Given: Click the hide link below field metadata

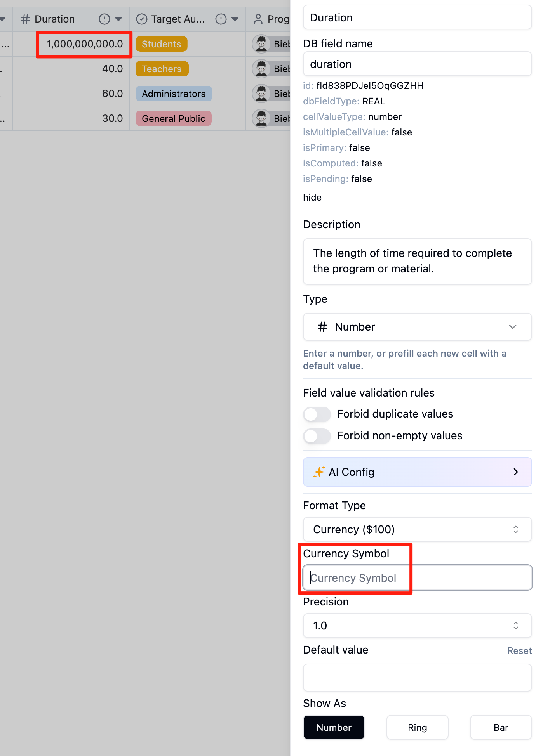Looking at the screenshot, I should pyautogui.click(x=312, y=198).
